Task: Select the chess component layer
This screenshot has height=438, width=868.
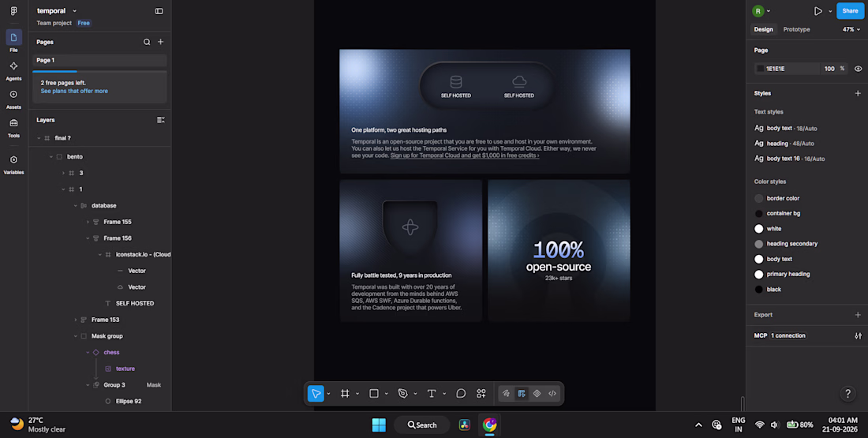Action: [111, 352]
